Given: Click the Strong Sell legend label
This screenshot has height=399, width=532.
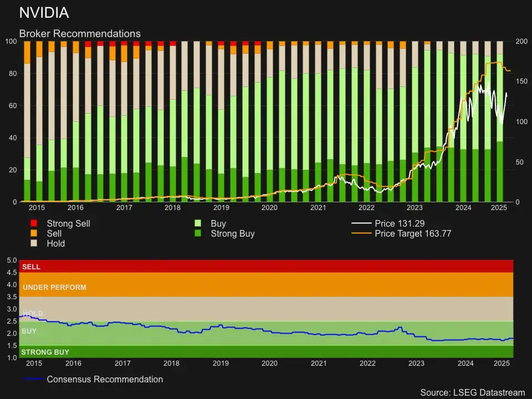Looking at the screenshot, I should pos(69,223).
